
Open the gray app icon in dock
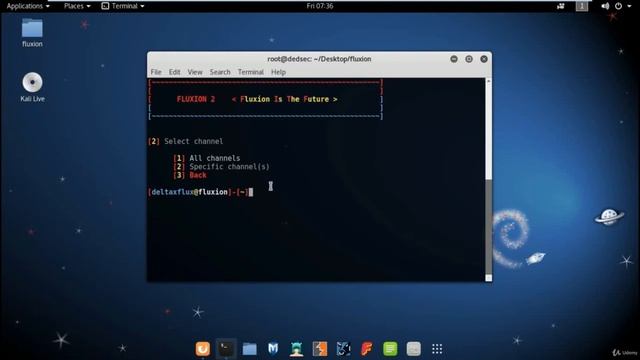point(413,349)
